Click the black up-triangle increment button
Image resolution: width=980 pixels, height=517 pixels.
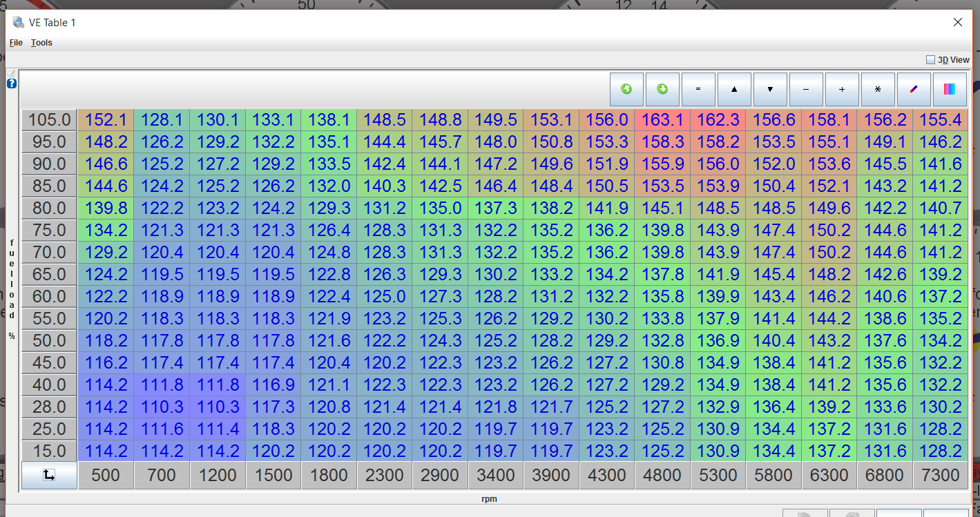[734, 90]
